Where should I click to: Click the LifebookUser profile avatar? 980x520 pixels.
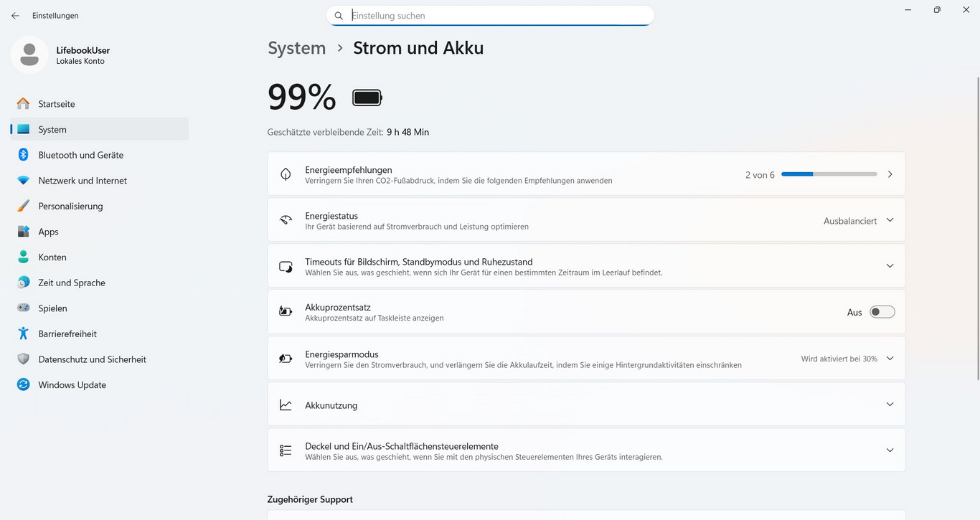pyautogui.click(x=29, y=55)
